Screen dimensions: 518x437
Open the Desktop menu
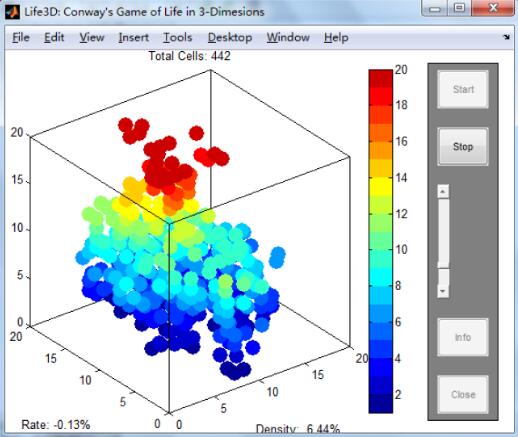coord(230,37)
